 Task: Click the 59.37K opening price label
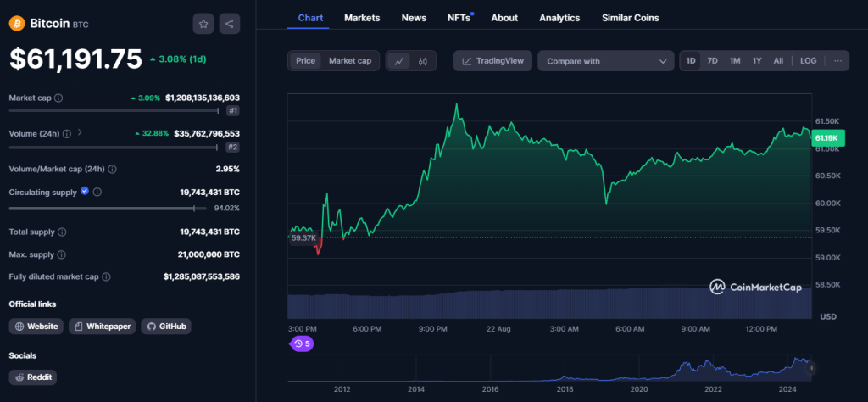point(304,238)
